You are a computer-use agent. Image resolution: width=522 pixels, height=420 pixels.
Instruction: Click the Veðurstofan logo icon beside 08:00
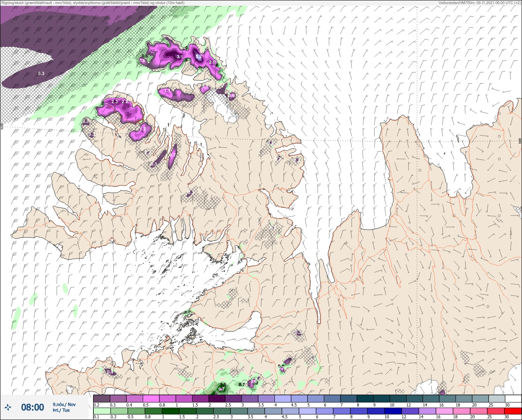point(8,407)
